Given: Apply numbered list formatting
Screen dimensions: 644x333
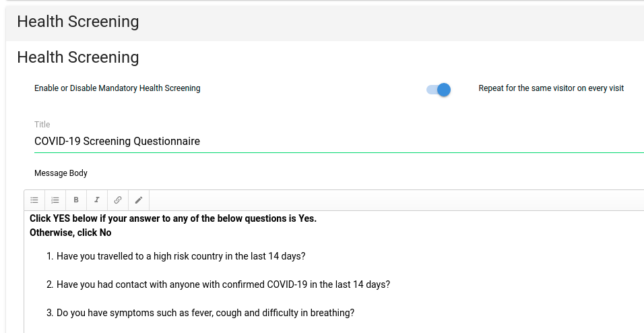Looking at the screenshot, I should coord(55,200).
